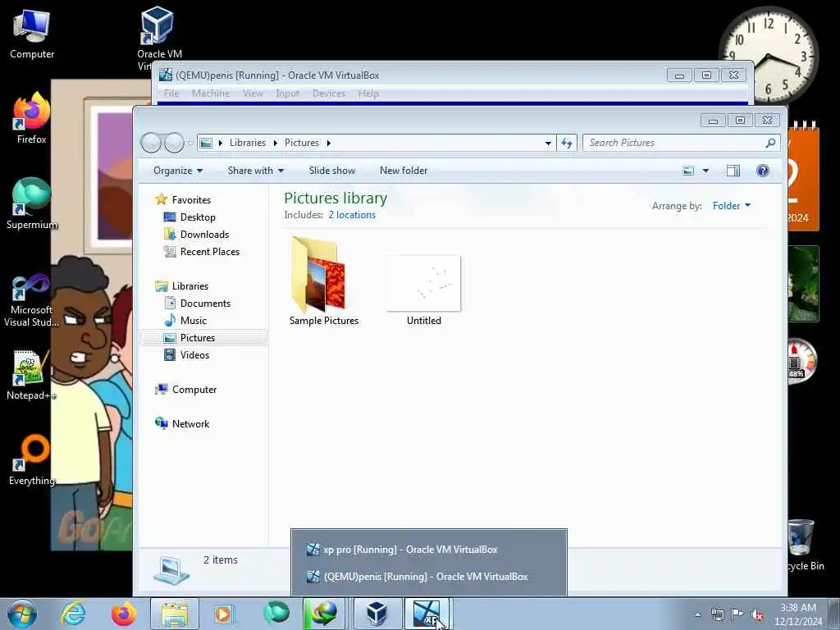The width and height of the screenshot is (840, 630).
Task: Click the network tray icon
Action: [x=717, y=614]
